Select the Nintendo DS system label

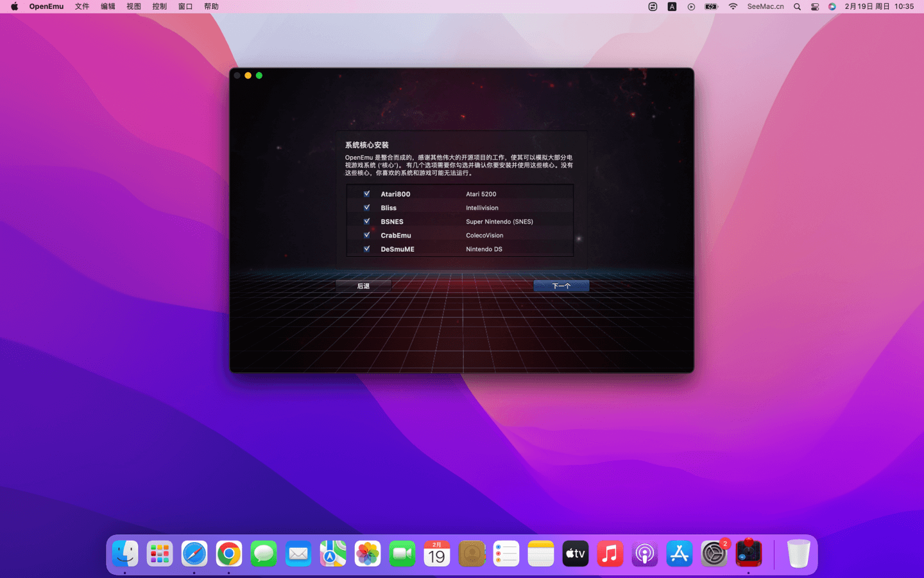tap(484, 249)
